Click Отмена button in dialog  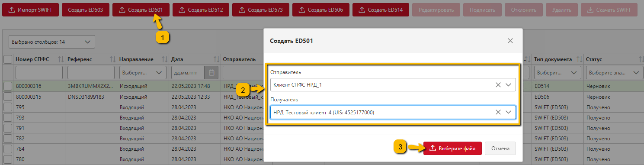(500, 148)
